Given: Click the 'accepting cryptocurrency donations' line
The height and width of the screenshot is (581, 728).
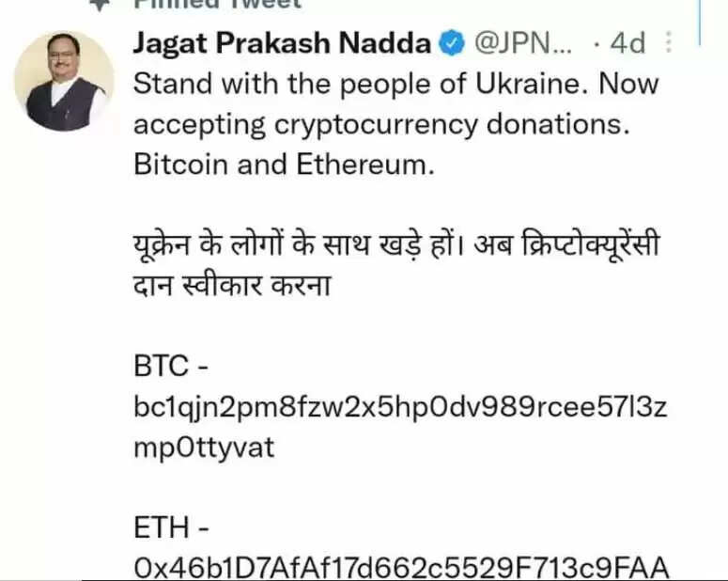Looking at the screenshot, I should click(381, 125).
